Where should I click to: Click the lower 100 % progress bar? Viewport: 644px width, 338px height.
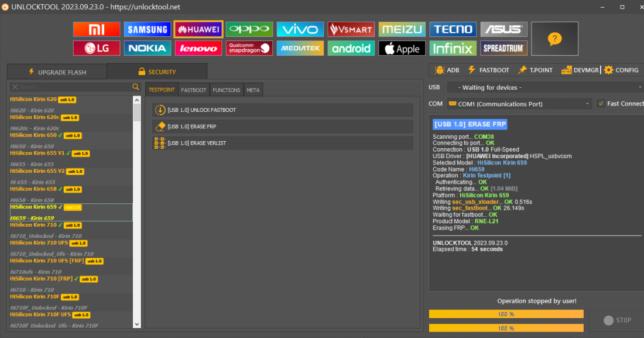click(506, 328)
